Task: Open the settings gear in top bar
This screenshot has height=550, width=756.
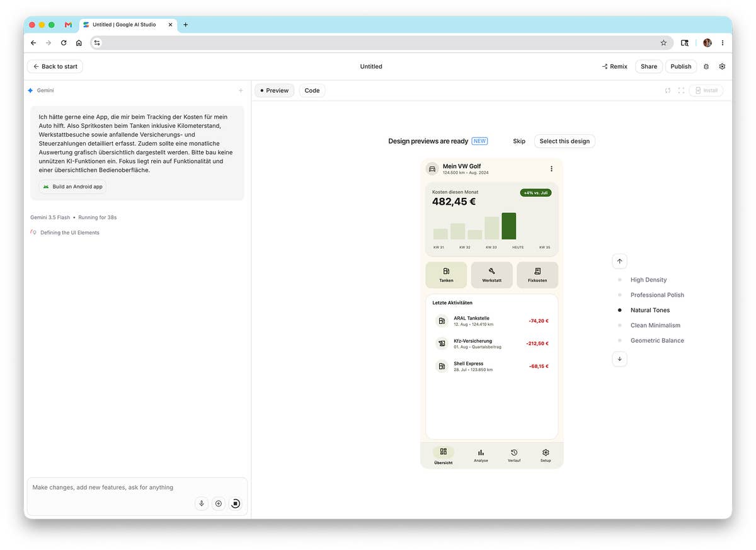Action: point(722,66)
